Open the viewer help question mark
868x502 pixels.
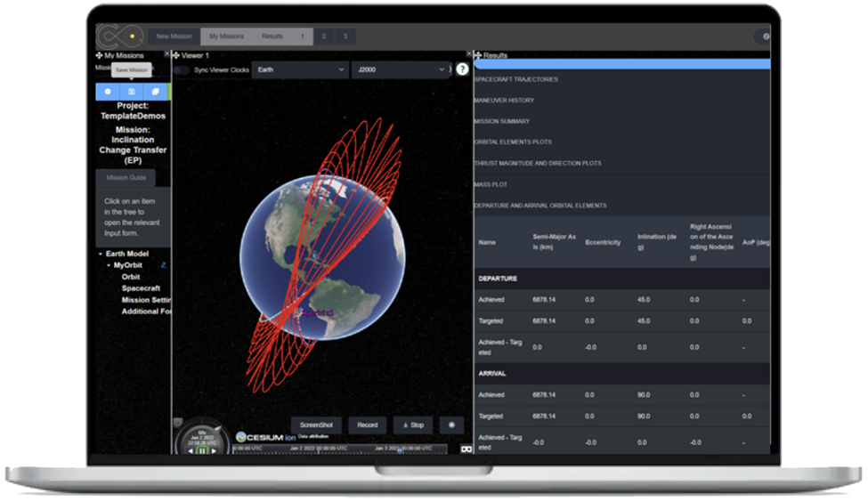pyautogui.click(x=462, y=69)
